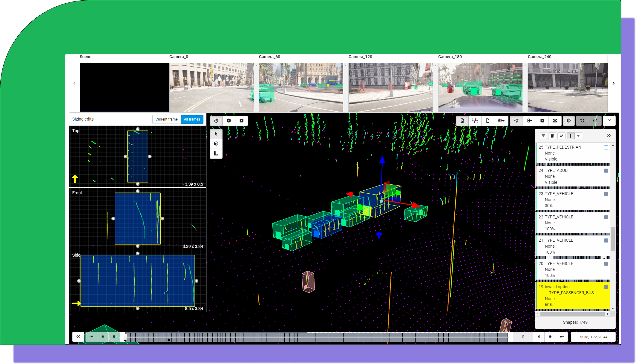Image resolution: width=636 pixels, height=364 pixels.
Task: Switch to All frames tab
Action: (192, 119)
